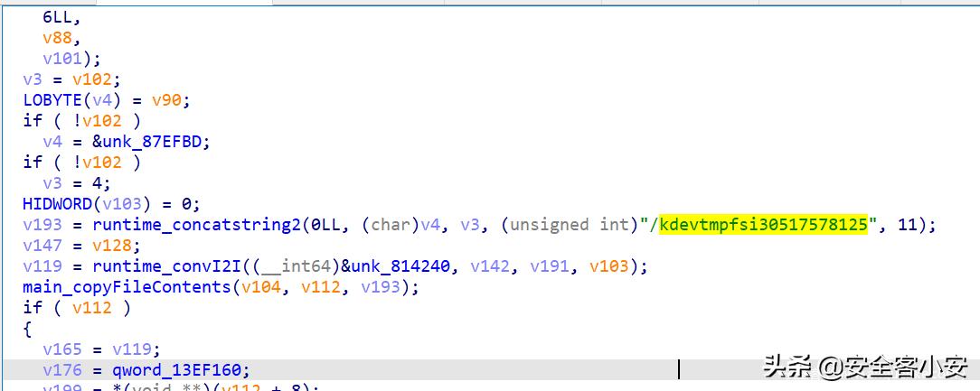Click v193 at the start of the concatstring2 line
Viewport: 980px width, 391px height.
(42, 224)
